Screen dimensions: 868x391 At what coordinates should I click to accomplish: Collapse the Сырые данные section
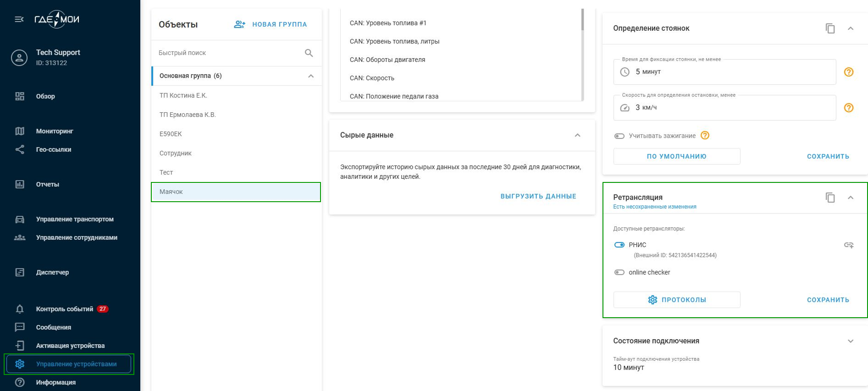pos(577,135)
